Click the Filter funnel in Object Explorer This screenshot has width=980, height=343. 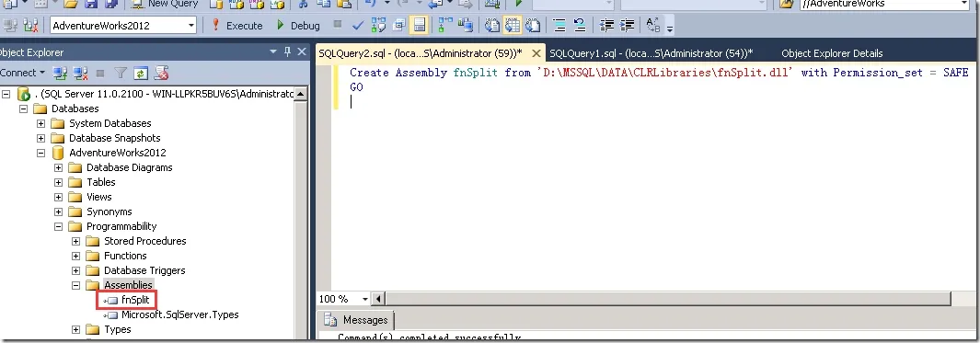(x=121, y=73)
